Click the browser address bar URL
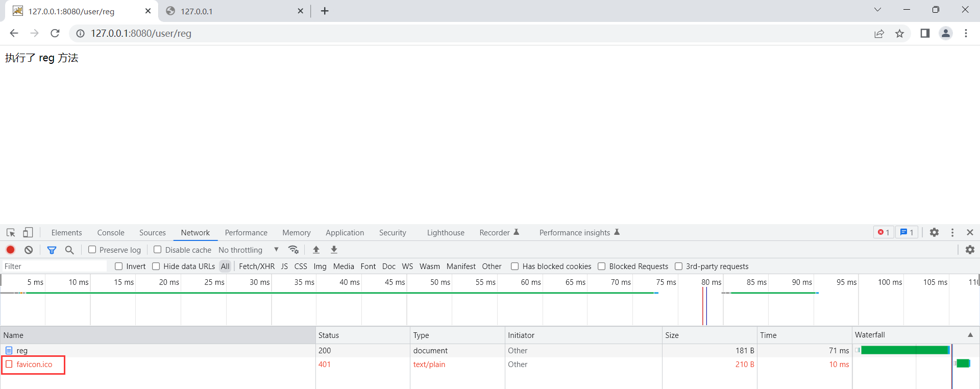 pos(141,33)
